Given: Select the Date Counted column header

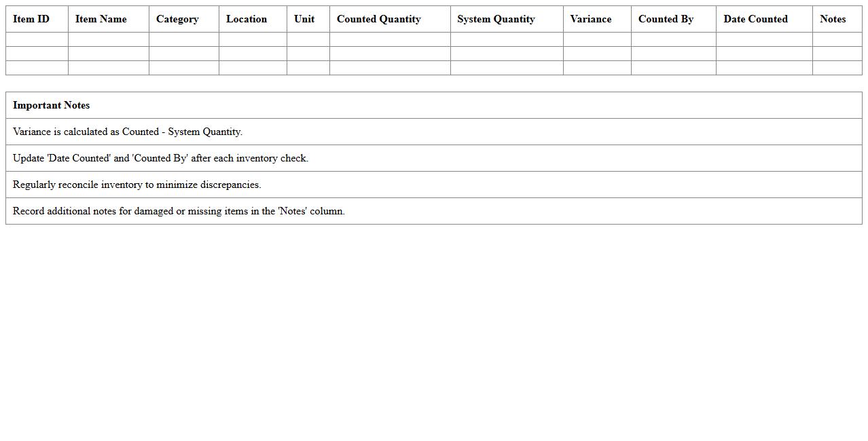Looking at the screenshot, I should pyautogui.click(x=755, y=19).
